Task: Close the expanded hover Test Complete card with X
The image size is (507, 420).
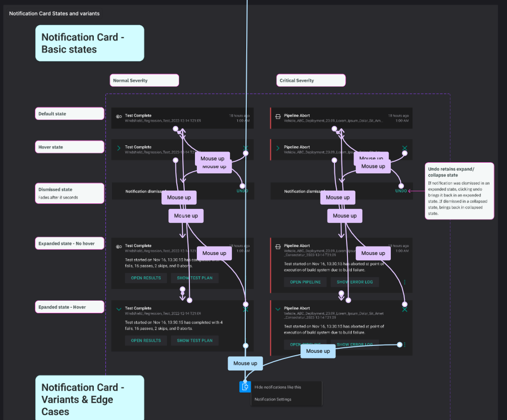Action: 246,309
